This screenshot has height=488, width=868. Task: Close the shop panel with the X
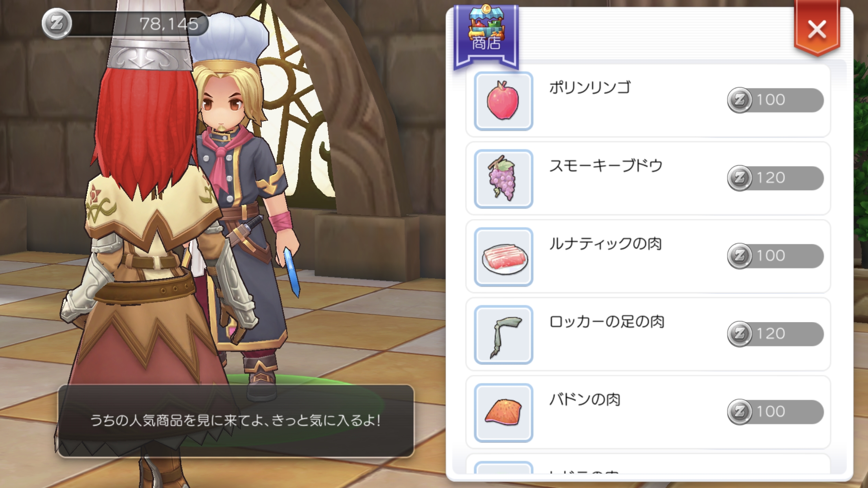point(817,29)
